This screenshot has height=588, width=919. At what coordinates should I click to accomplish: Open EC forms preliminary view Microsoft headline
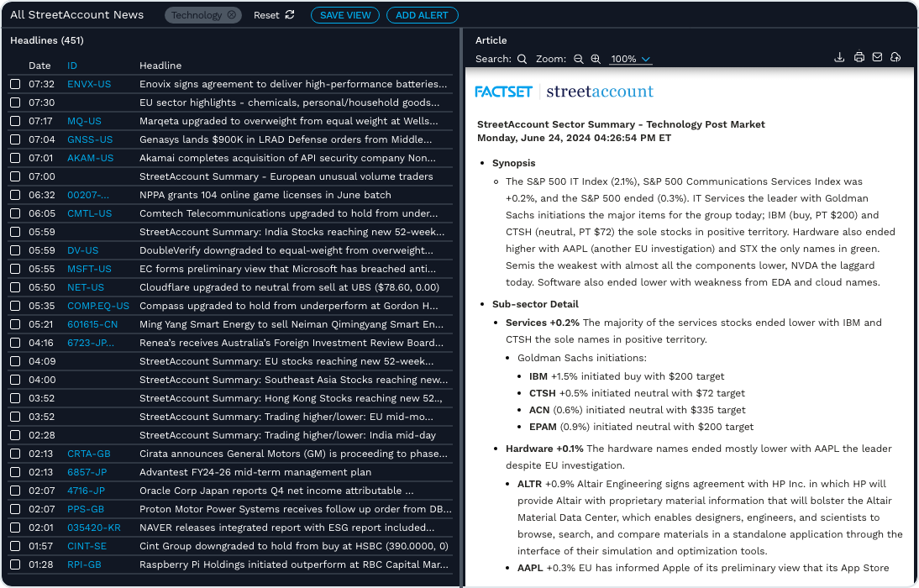click(288, 269)
